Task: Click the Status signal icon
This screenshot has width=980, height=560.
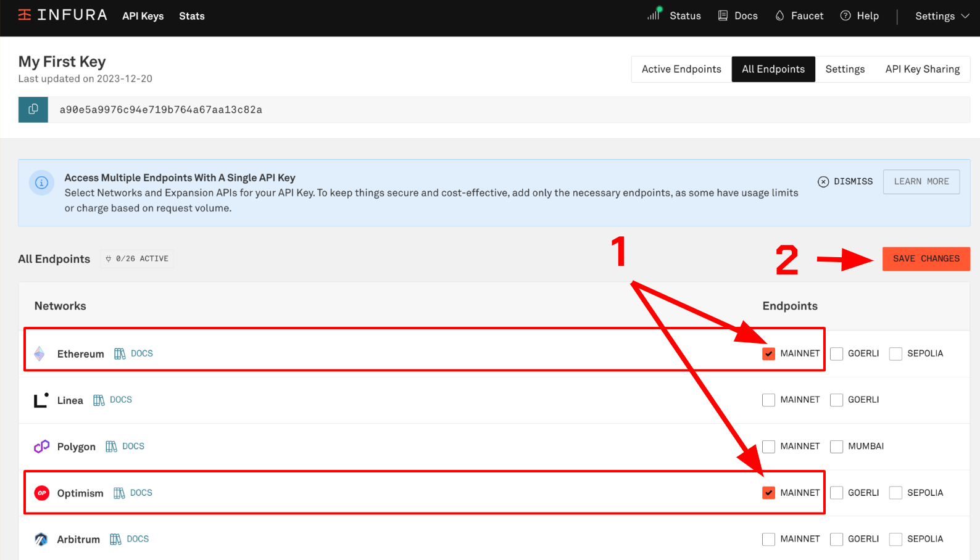Action: (654, 14)
